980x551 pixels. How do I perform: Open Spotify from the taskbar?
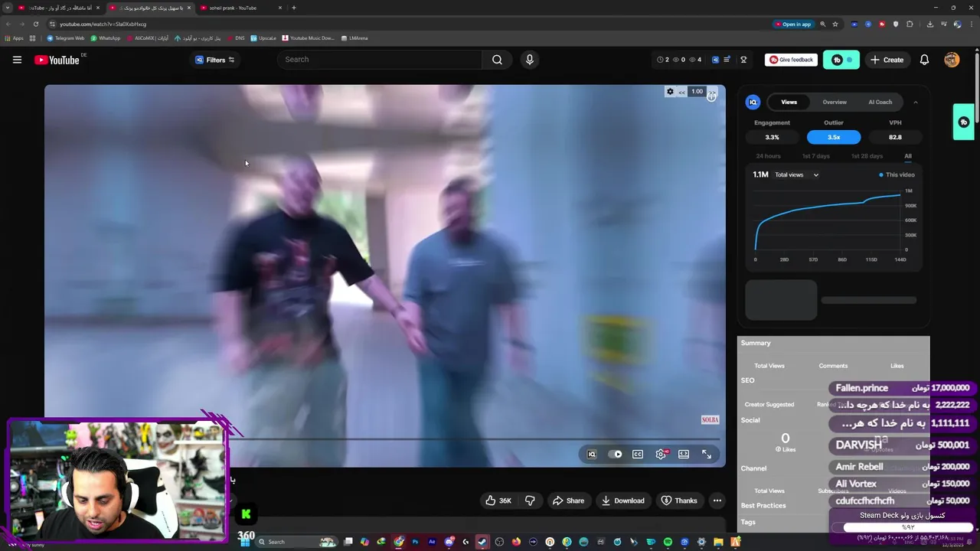click(668, 542)
